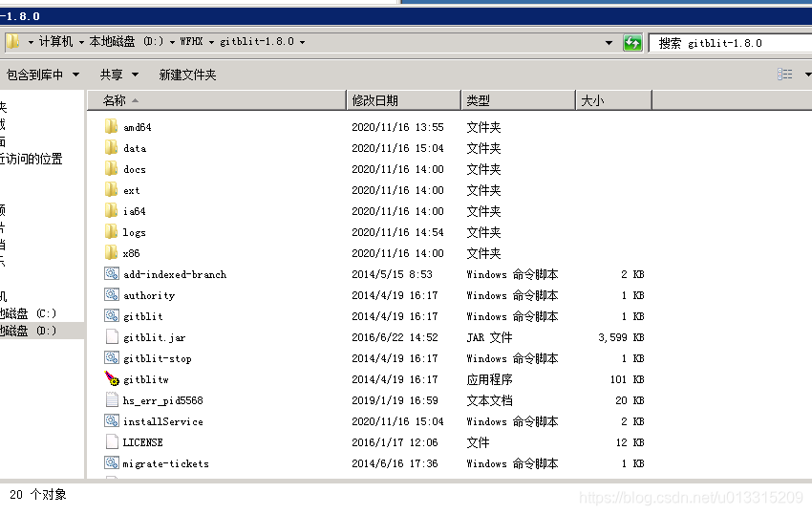Image resolution: width=812 pixels, height=515 pixels.
Task: Select the migrate-tickets script icon
Action: point(112,462)
